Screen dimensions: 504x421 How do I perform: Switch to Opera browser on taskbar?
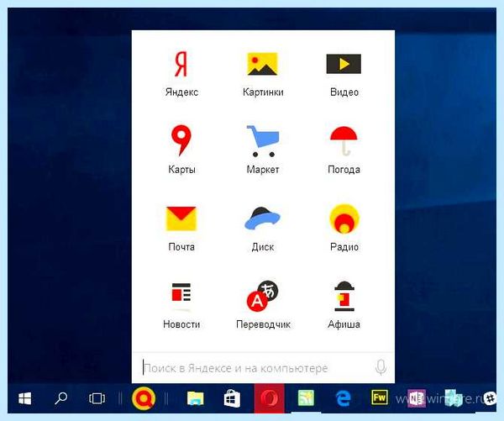tap(270, 398)
